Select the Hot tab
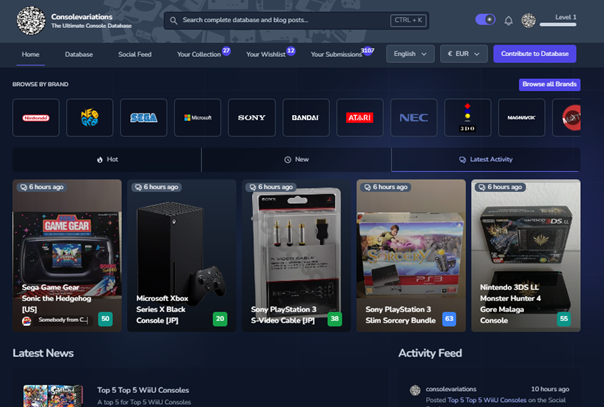The height and width of the screenshot is (408, 604). tap(107, 160)
